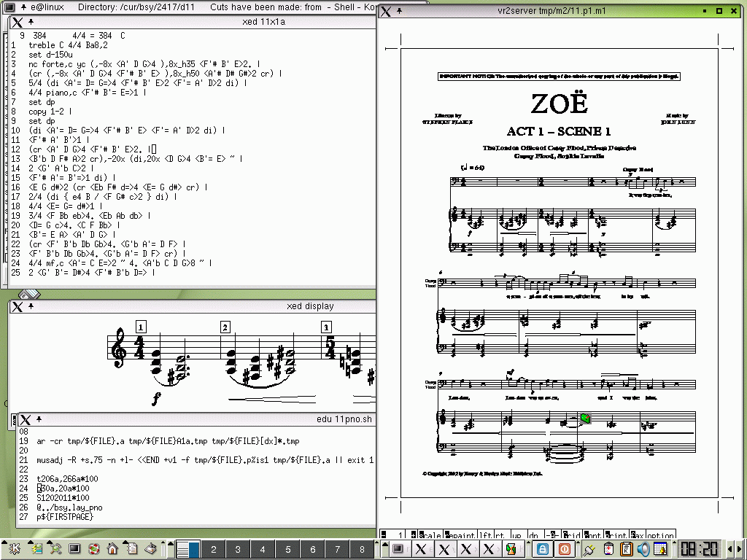
Task: Click the Fax button in vr2server toolbar
Action: (637, 535)
